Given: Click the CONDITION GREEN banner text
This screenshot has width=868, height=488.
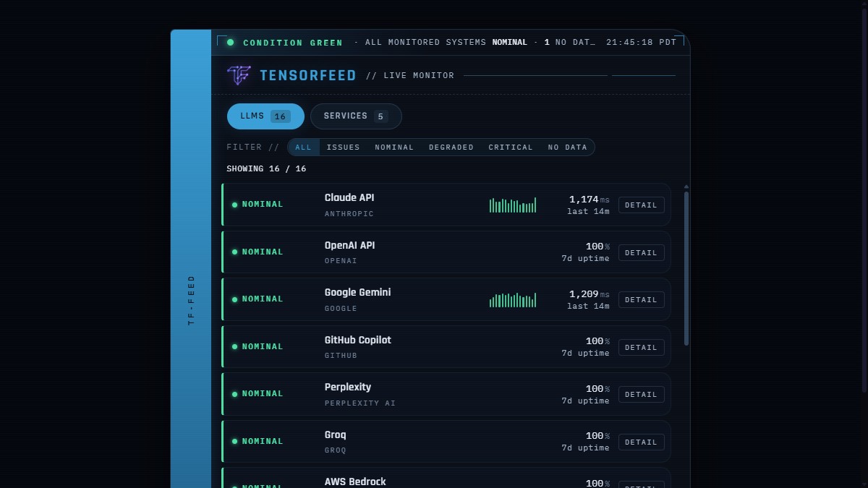Looking at the screenshot, I should (x=293, y=43).
